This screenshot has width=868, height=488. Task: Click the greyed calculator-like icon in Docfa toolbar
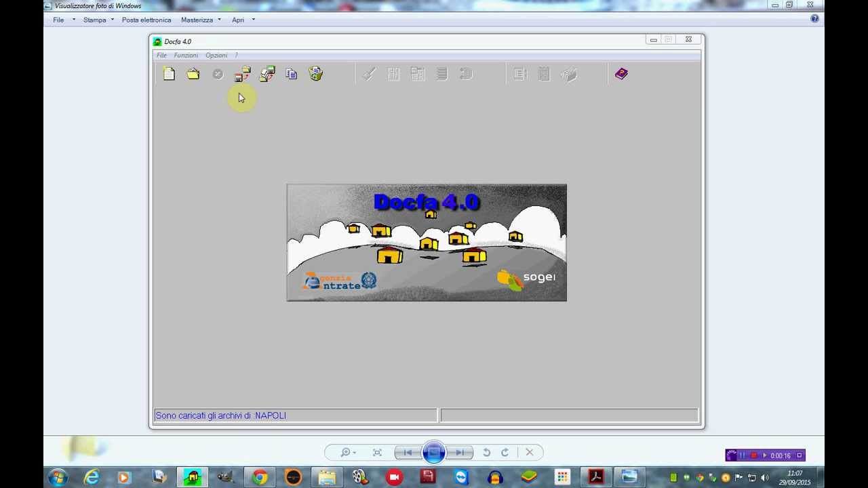pos(544,74)
